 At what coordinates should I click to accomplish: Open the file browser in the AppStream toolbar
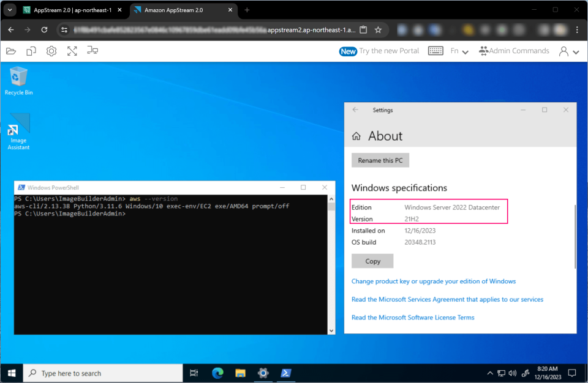click(10, 51)
